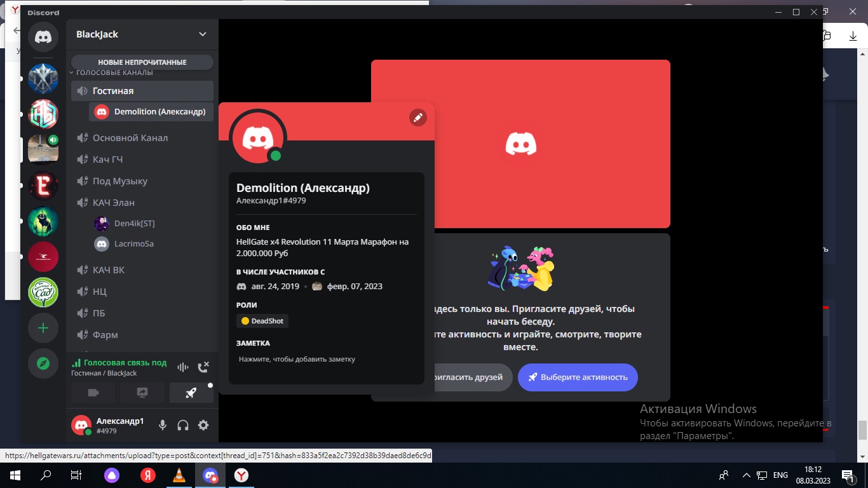Select Demolition (Александр) in Гостиная
The image size is (868, 488).
click(151, 112)
